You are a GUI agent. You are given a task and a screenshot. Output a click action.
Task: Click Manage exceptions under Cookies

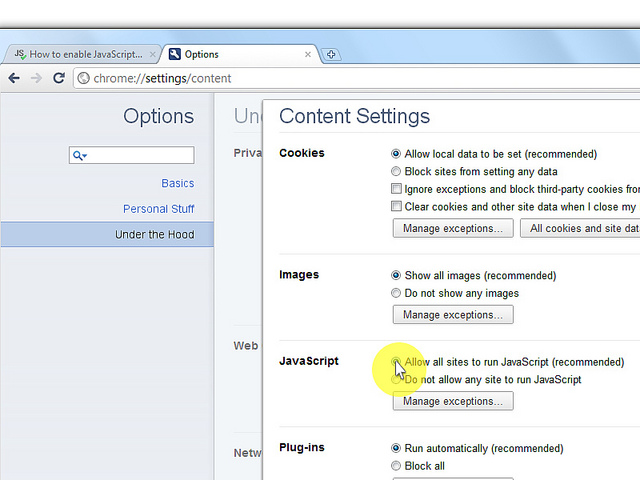click(453, 228)
